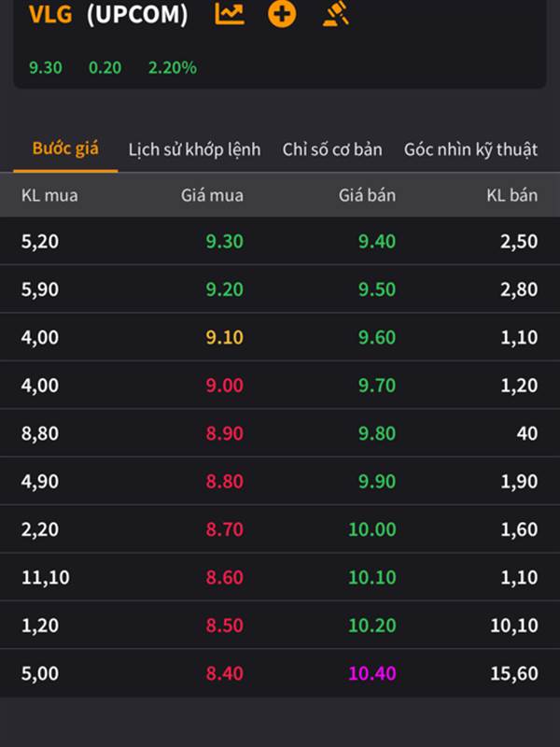560x747 pixels.
Task: Open the Lịch sử khớp lệnh tab
Action: 194,149
